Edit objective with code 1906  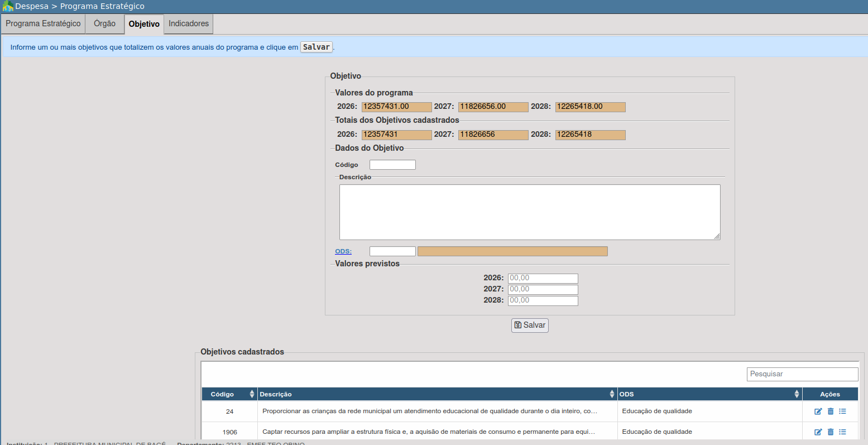click(818, 432)
